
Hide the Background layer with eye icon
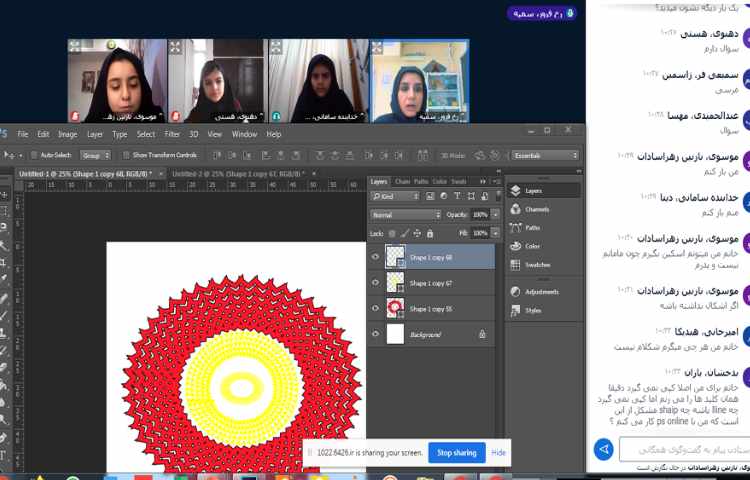point(375,334)
